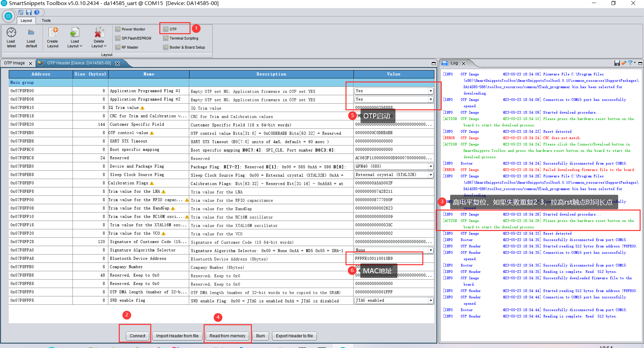Open the RF Master tool
The image size is (644, 348).
point(127,47)
